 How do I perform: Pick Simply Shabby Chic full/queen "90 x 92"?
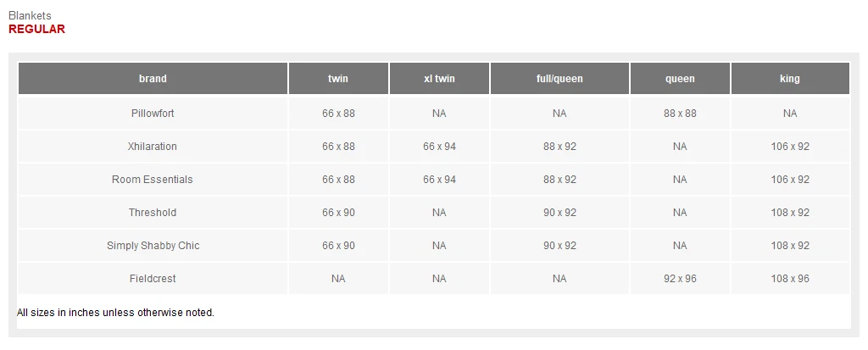559,245
